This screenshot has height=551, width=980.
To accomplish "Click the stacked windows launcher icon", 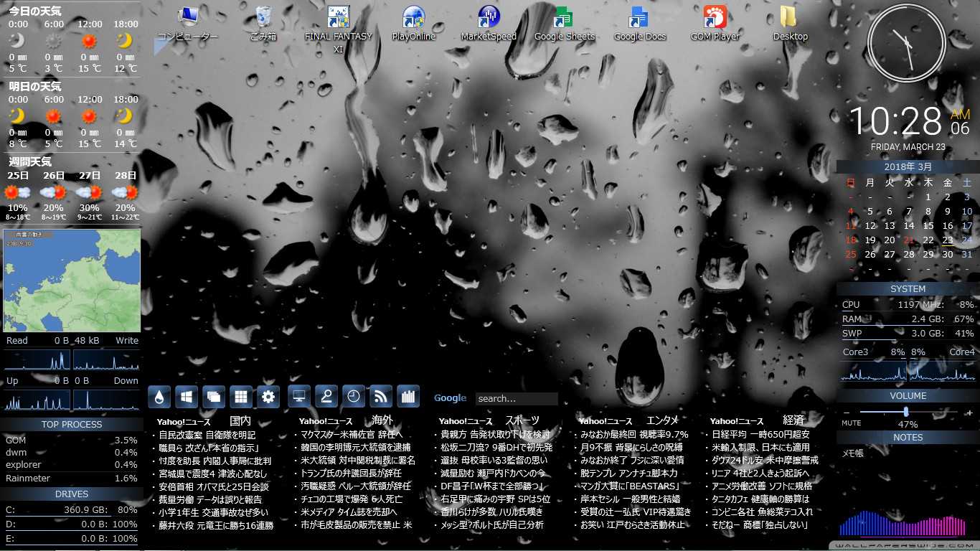I will click(x=214, y=396).
